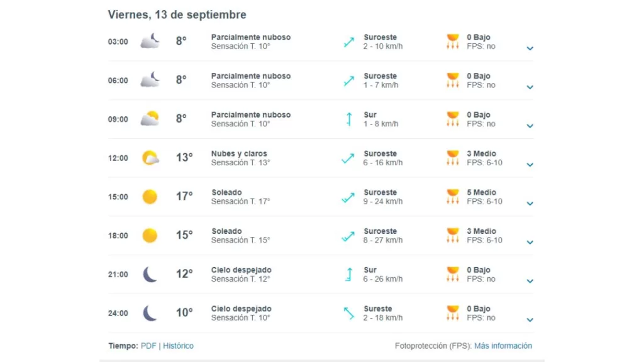
Task: Expand the 12:00 forecast row details
Action: (x=530, y=165)
